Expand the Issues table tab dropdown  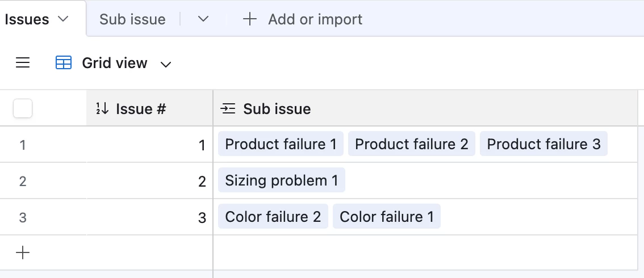coord(63,19)
